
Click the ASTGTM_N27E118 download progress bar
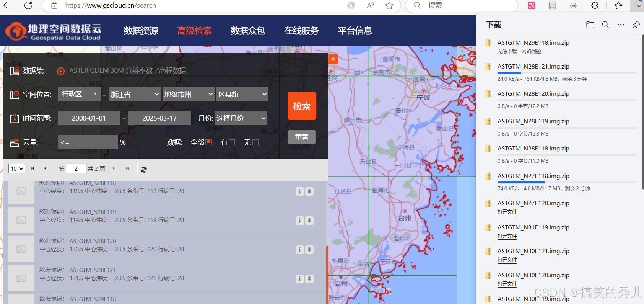(567, 182)
